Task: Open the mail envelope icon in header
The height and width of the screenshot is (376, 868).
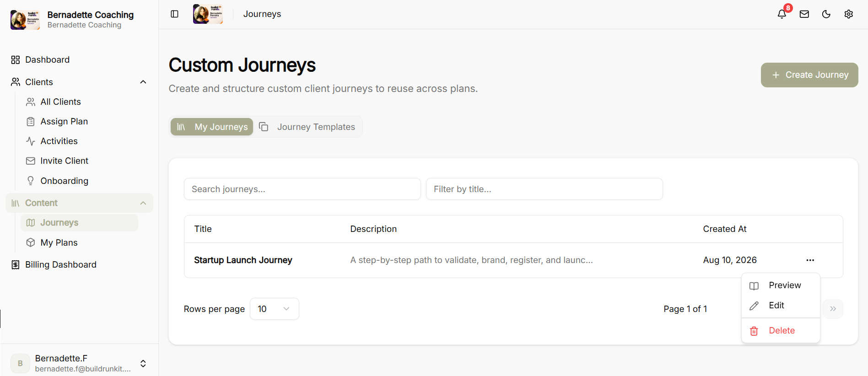Action: coord(804,14)
